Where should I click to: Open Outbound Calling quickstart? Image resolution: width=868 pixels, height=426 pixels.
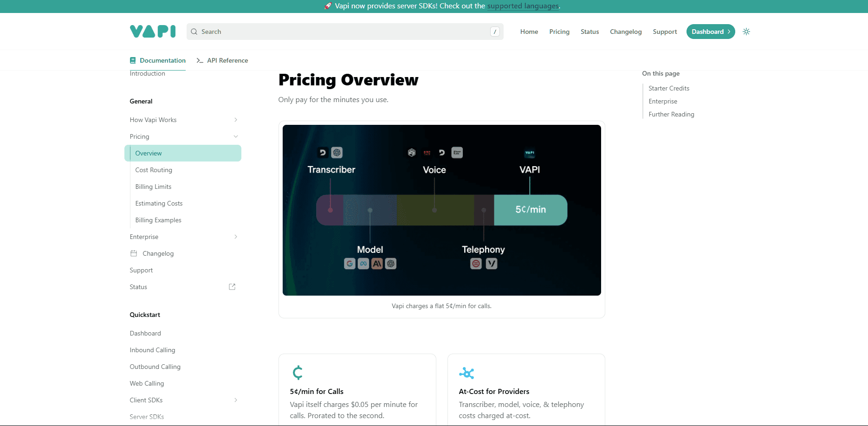[x=155, y=367]
